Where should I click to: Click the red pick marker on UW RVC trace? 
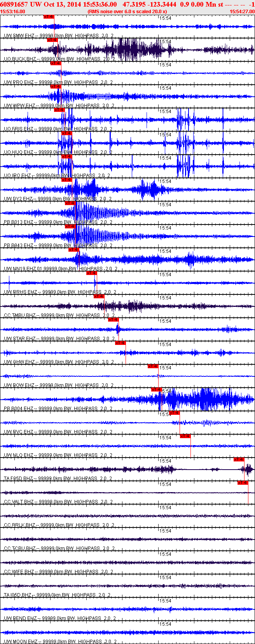(x=175, y=413)
